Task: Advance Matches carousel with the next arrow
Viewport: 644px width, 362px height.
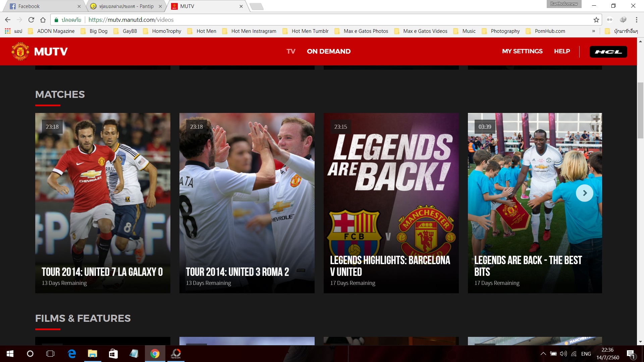Action: [x=584, y=193]
